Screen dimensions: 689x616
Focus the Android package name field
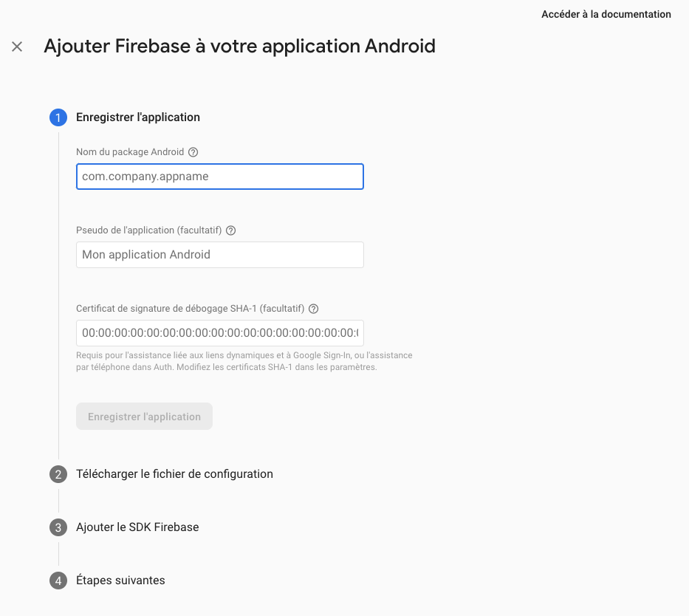click(219, 177)
